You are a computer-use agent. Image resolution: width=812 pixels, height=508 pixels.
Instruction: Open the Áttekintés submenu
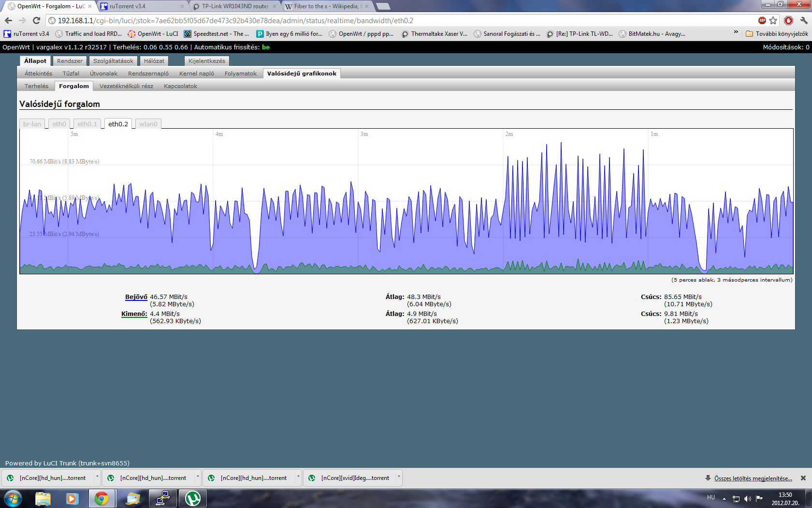(x=38, y=74)
